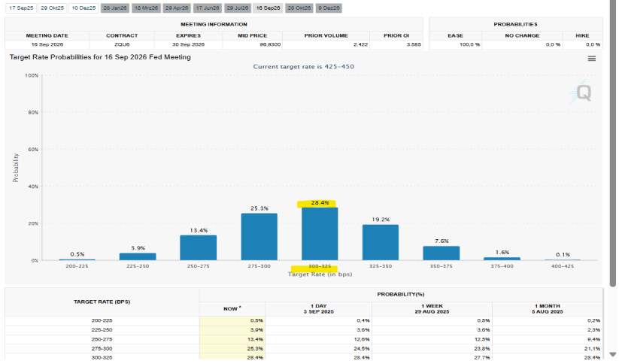Select the 29 Jul26 meeting tab
This screenshot has width=619, height=364.
(x=237, y=8)
